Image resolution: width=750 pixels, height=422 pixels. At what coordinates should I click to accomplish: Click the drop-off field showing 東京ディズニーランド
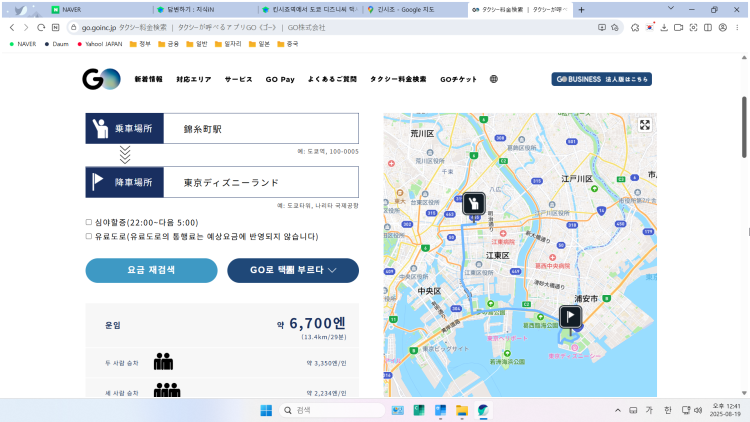click(x=261, y=182)
